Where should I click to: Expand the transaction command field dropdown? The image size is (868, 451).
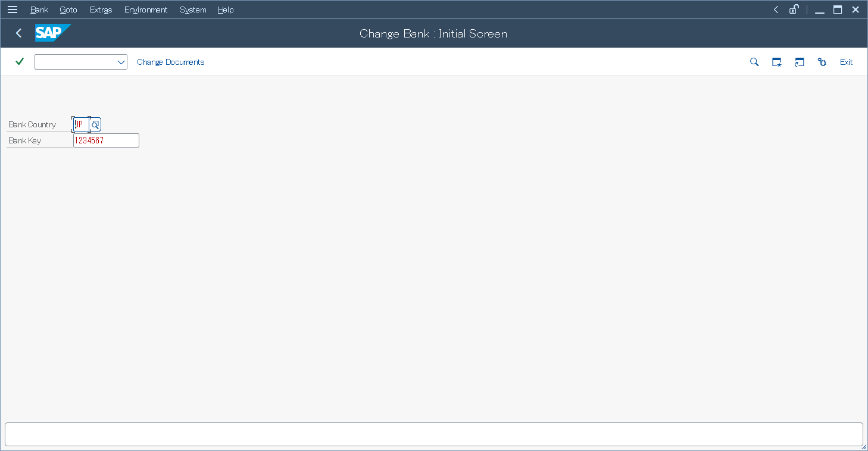pyautogui.click(x=121, y=62)
